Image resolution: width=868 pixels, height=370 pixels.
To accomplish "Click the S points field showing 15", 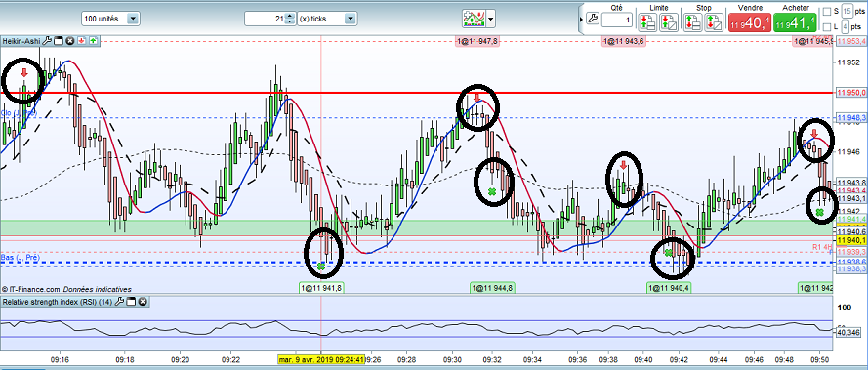I will point(847,11).
